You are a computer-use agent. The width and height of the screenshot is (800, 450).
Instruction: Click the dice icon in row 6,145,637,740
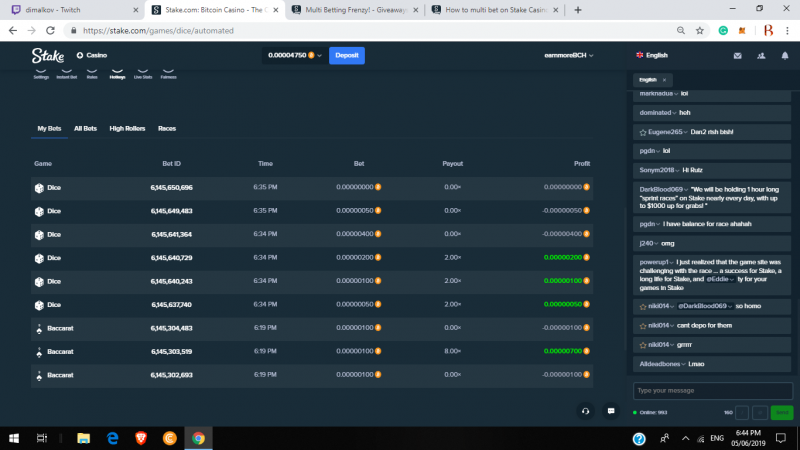pos(39,305)
